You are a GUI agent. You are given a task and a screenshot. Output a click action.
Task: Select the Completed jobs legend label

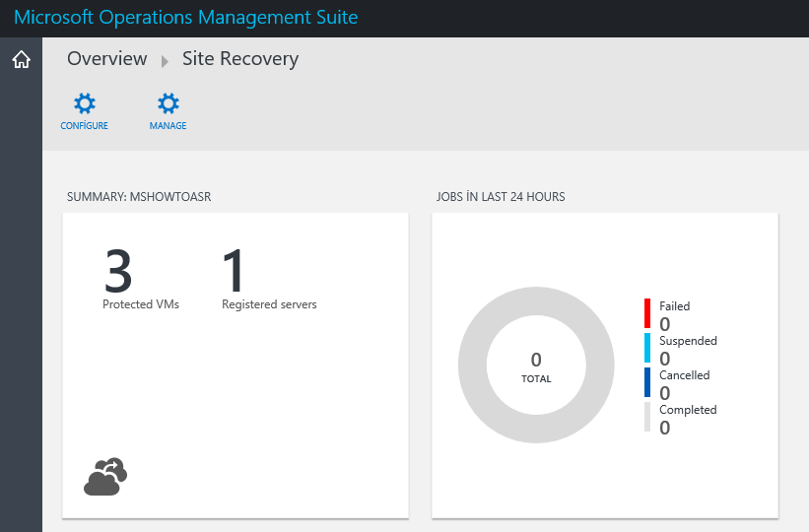[688, 410]
